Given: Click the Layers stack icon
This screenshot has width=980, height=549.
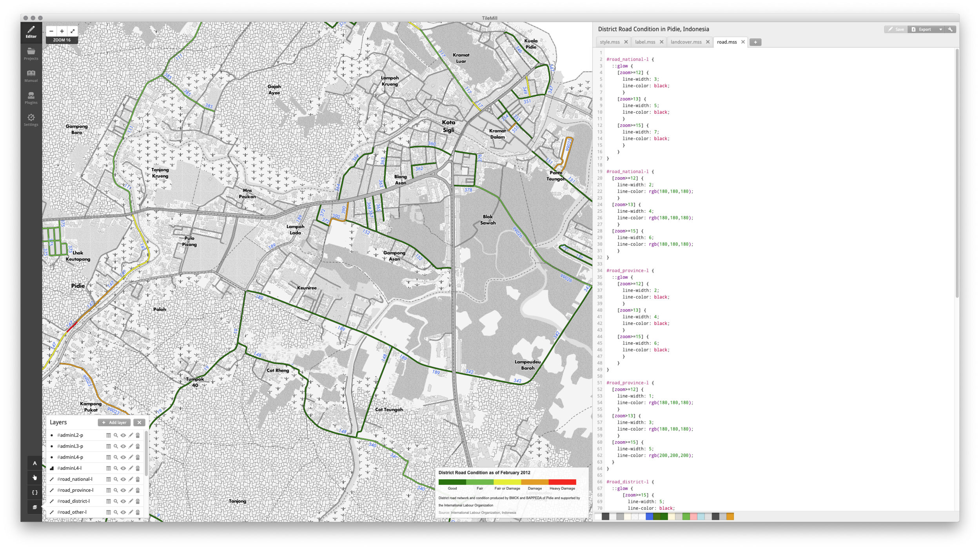Looking at the screenshot, I should [34, 507].
